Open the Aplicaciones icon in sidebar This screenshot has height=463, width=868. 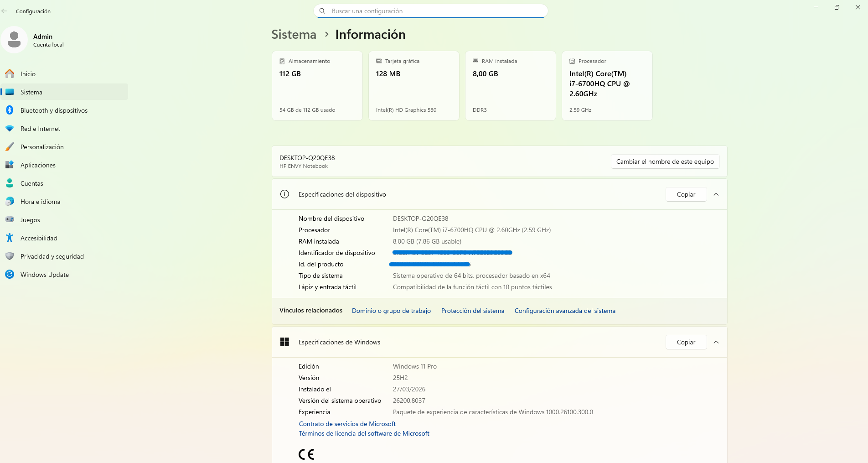[10, 165]
